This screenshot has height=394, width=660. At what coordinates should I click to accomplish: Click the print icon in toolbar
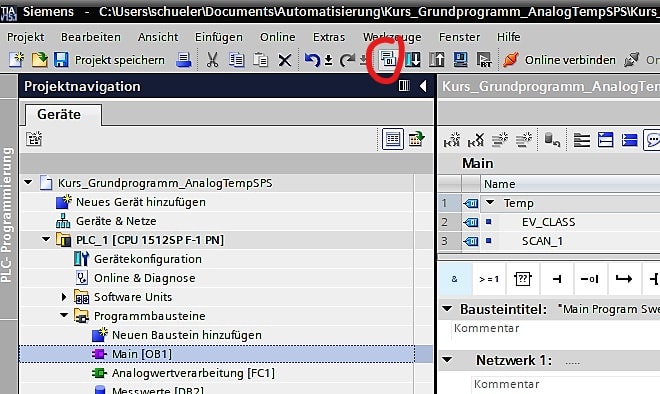pyautogui.click(x=184, y=60)
